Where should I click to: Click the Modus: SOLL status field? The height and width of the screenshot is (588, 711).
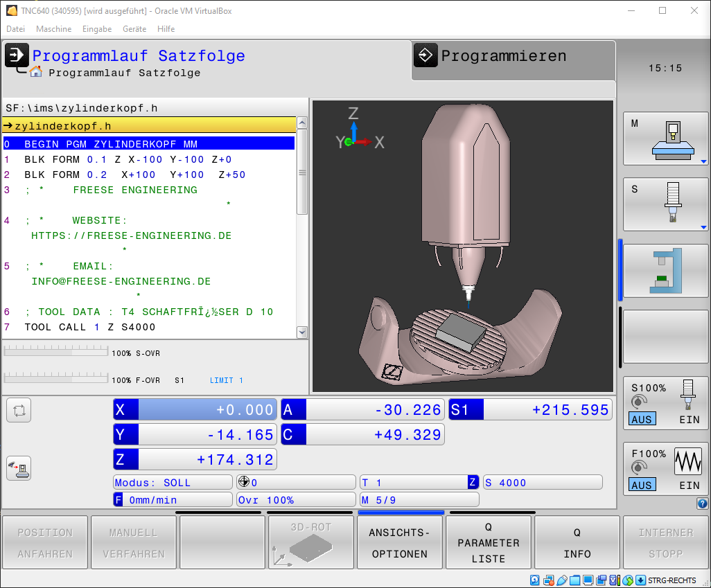pyautogui.click(x=173, y=482)
